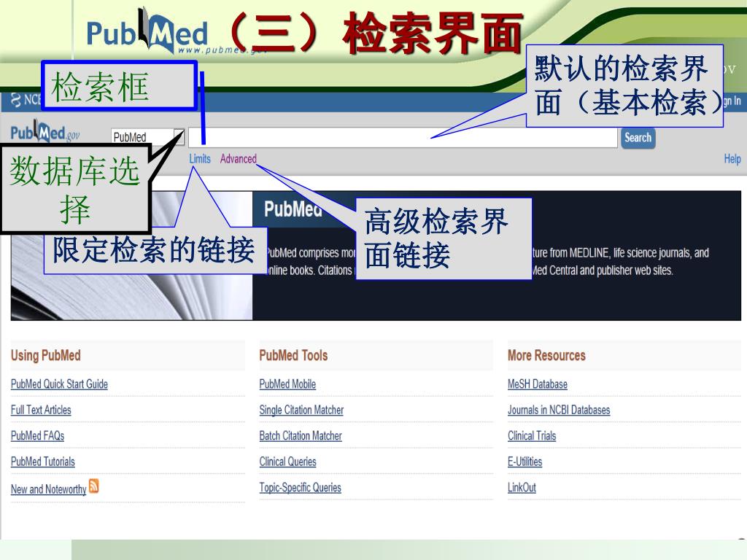747x560 pixels.
Task: Click the RSS feed icon beside New and Noteworthy
Action: 94,486
